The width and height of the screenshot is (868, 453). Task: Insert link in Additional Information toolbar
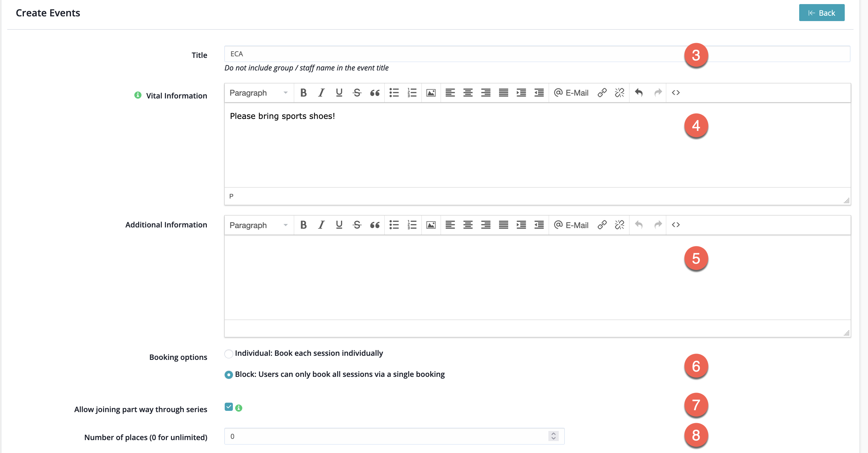(602, 225)
